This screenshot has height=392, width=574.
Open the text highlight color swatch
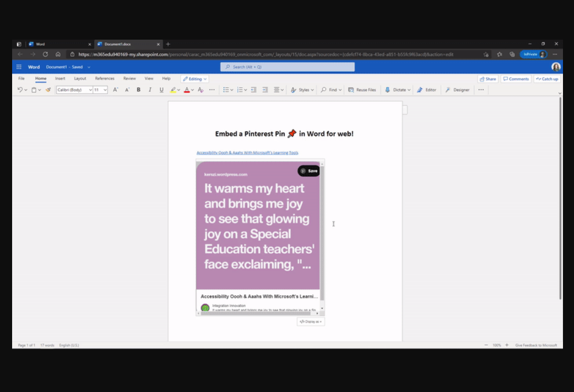174,90
